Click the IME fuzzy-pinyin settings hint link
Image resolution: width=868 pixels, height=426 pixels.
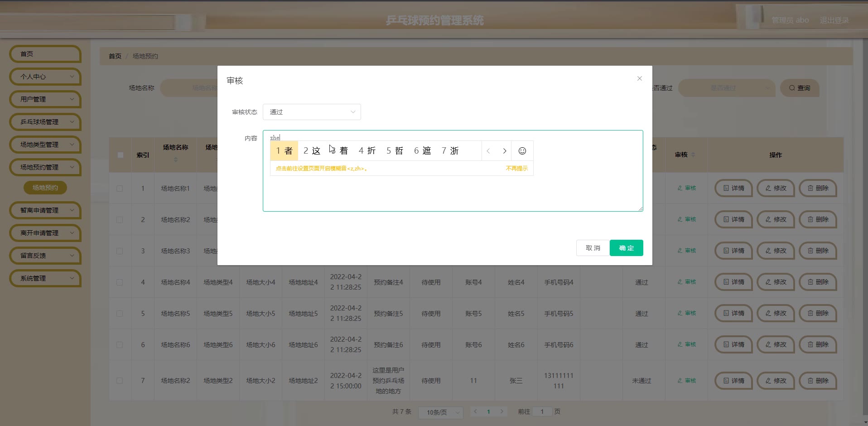tap(321, 169)
